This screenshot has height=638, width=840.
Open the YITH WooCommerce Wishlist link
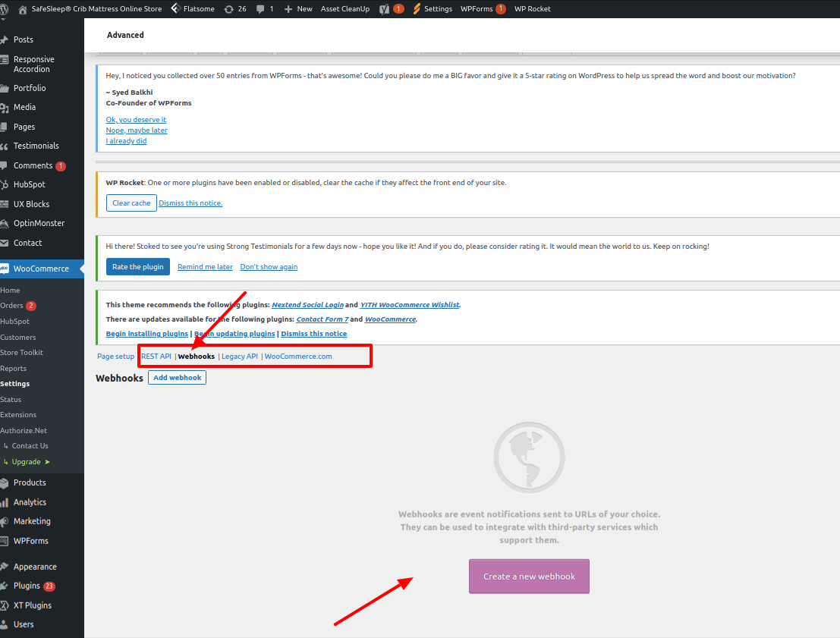coord(410,305)
